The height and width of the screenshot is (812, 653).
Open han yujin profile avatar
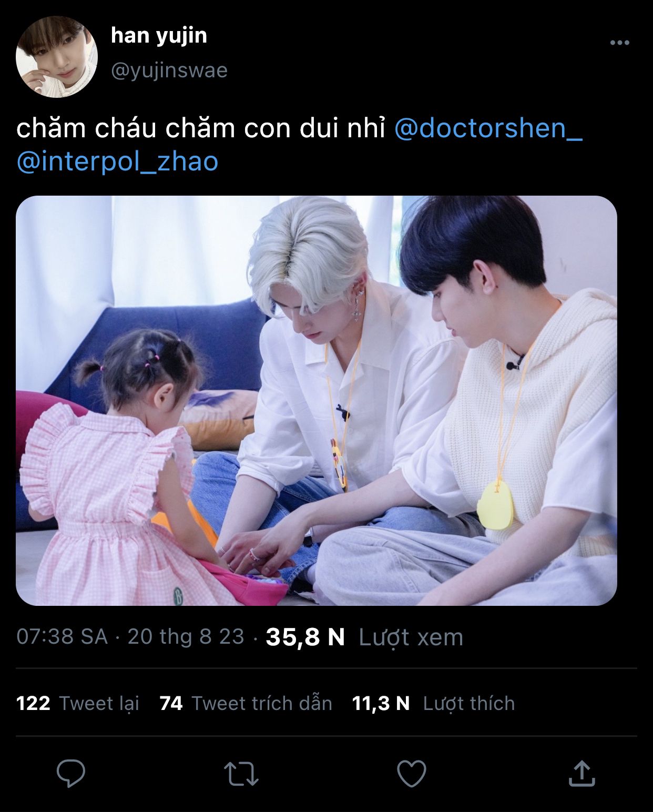(x=57, y=57)
